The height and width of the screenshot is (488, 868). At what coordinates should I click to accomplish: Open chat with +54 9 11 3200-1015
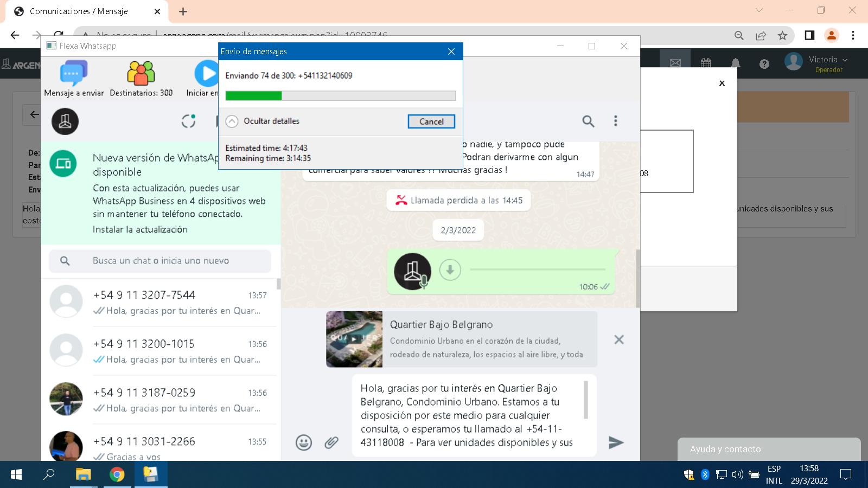click(160, 351)
